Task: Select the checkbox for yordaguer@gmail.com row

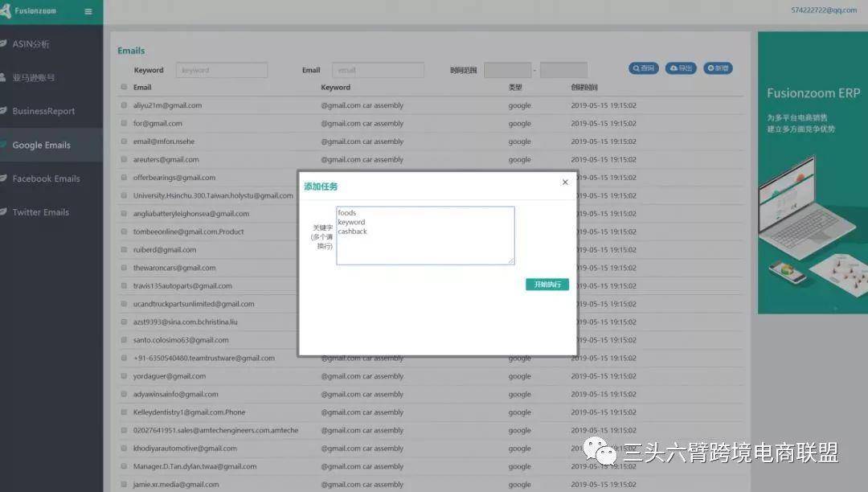Action: point(124,376)
